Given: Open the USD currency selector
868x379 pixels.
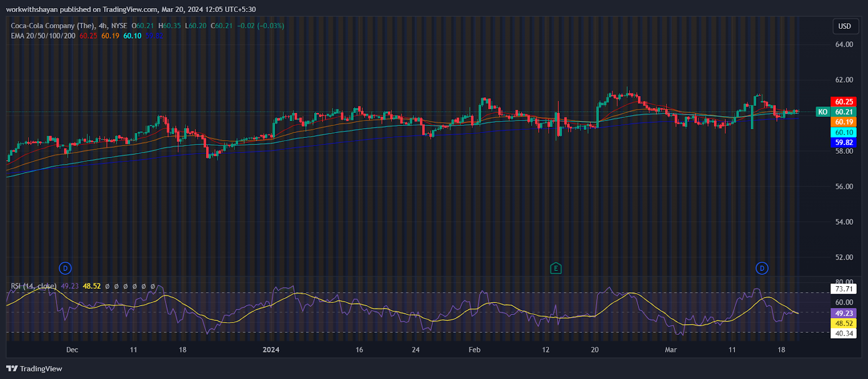Looking at the screenshot, I should [845, 26].
